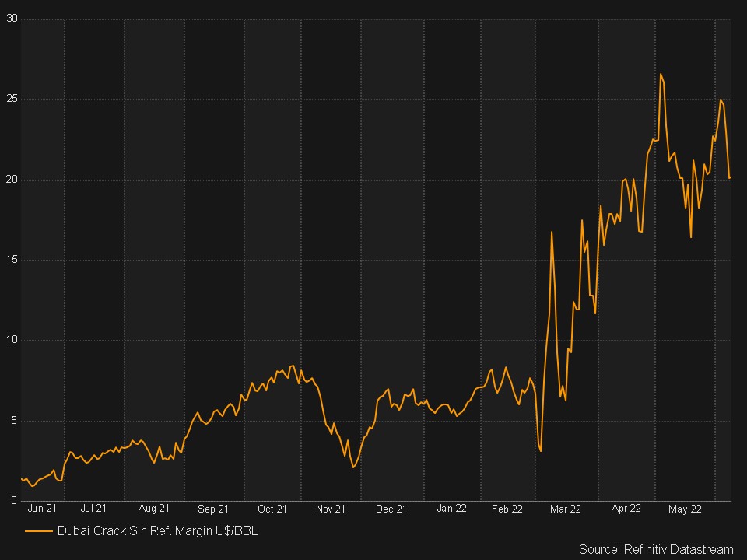Image resolution: width=747 pixels, height=560 pixels.
Task: Click the y-axis label 25
Action: click(x=12, y=99)
